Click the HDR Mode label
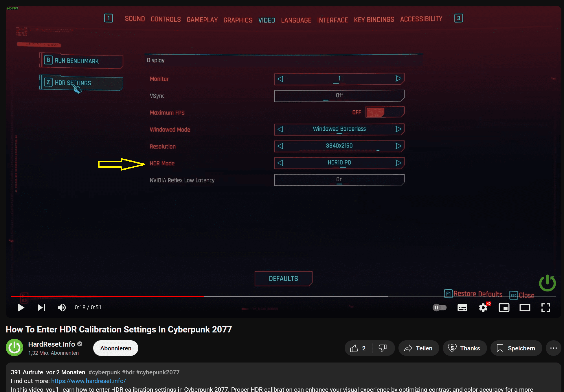 tap(162, 163)
